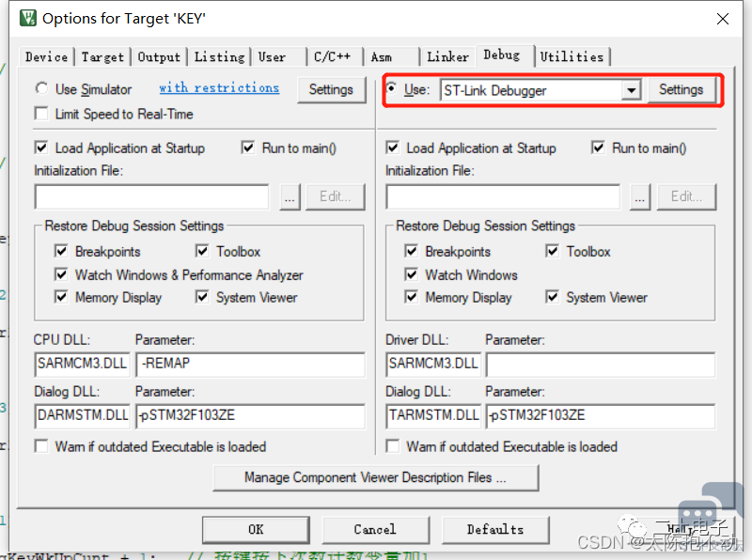
Task: Click TARMSTM.DLL Dialog DLL field
Action: [x=433, y=415]
